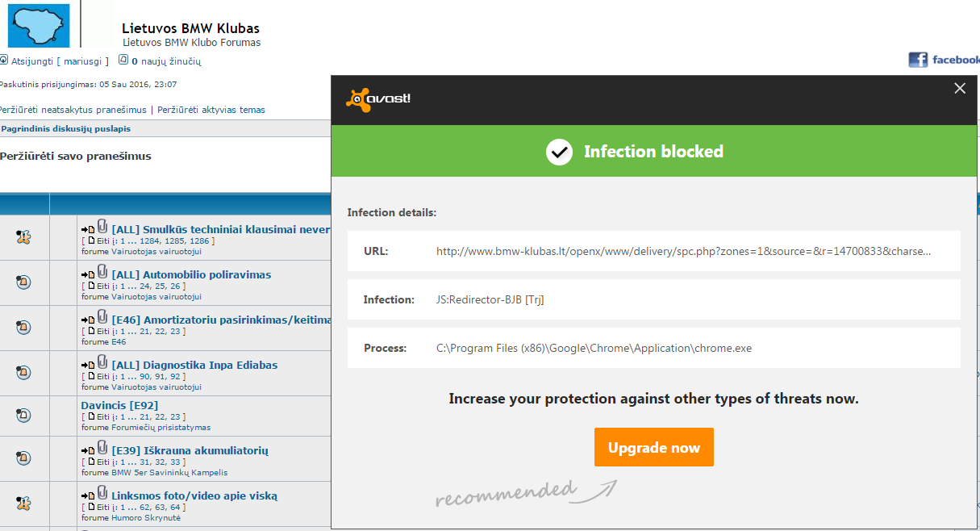Go to Pagrindinis diskusijų puslapis breadcrumb
980x531 pixels.
click(66, 128)
